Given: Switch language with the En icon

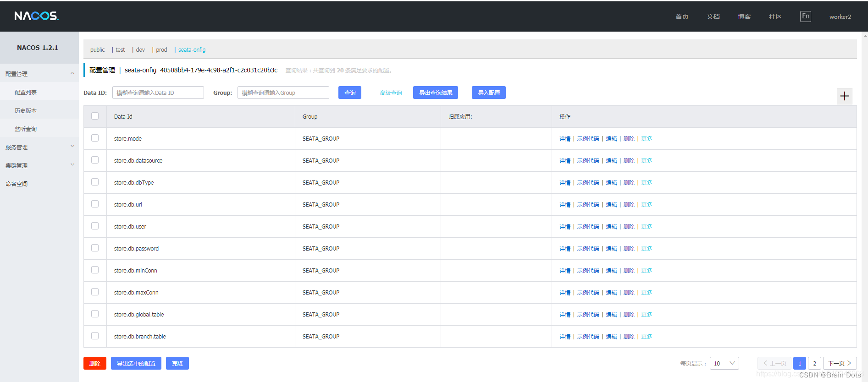Looking at the screenshot, I should click(806, 16).
